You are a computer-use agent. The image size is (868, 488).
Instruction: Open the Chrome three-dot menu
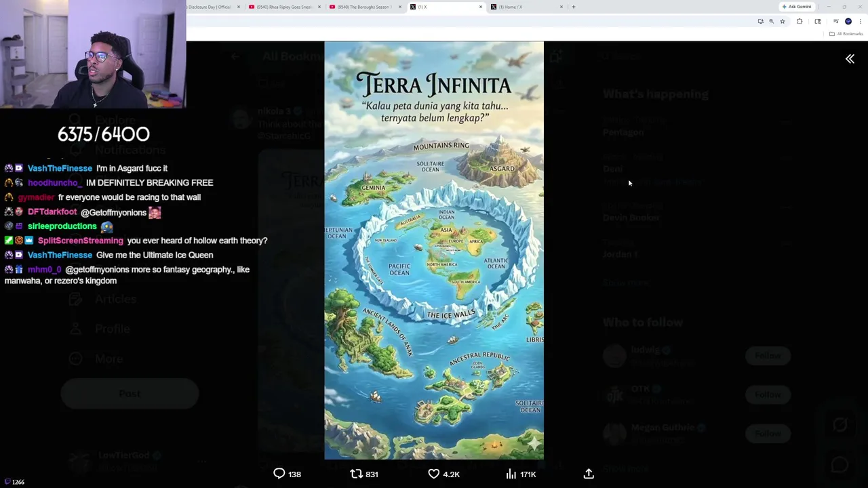coord(861,21)
